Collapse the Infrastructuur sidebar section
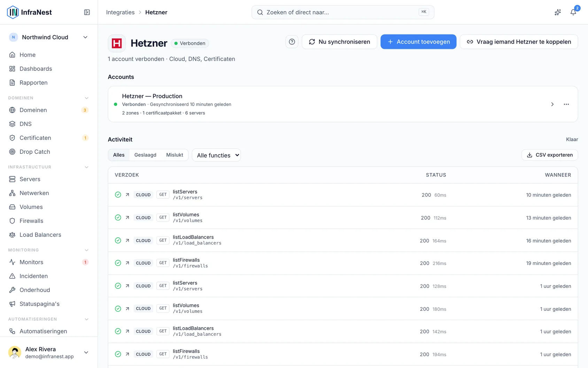588x368 pixels. (87, 167)
